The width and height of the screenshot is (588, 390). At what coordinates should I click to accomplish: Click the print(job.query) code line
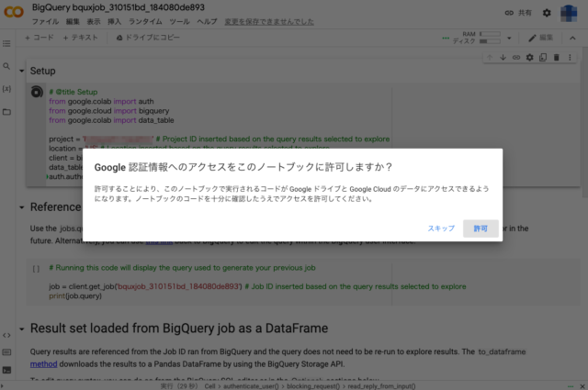point(75,296)
